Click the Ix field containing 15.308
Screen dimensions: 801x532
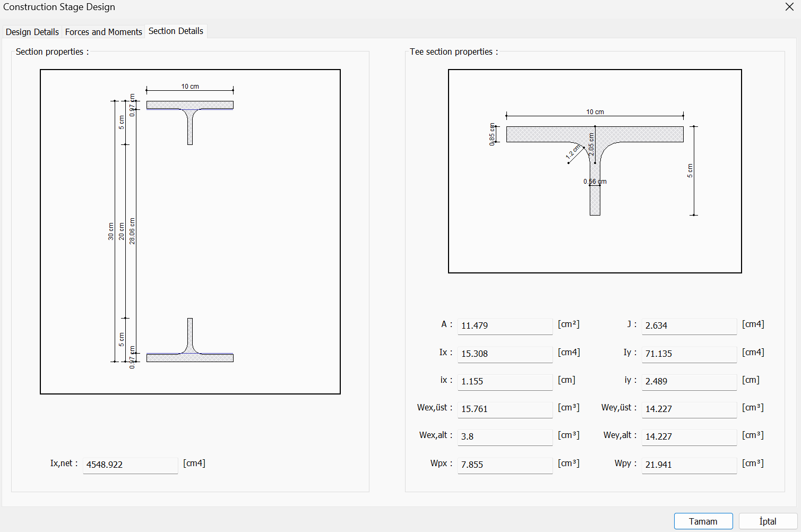505,354
